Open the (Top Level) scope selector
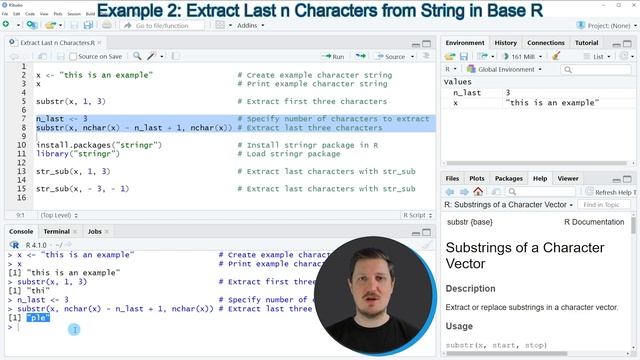This screenshot has width=640, height=360. 59,215
